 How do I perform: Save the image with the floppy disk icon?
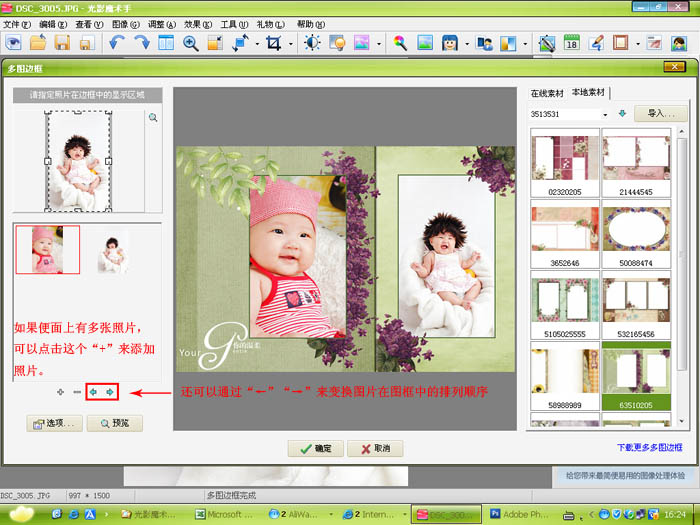tap(62, 43)
